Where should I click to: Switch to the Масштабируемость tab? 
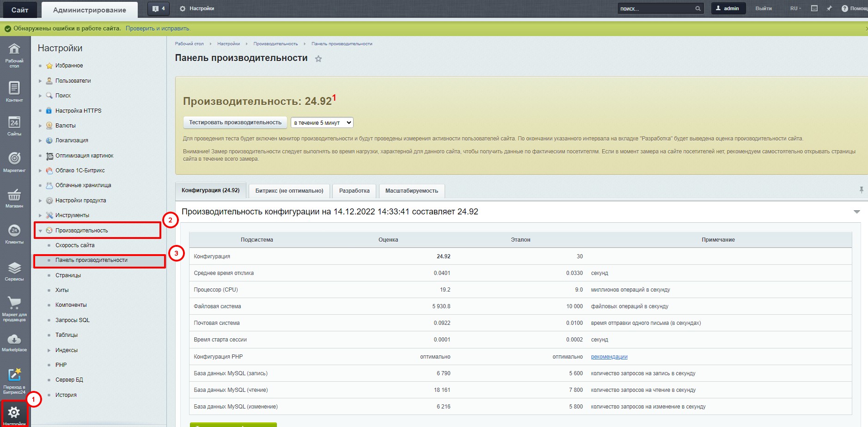point(411,191)
